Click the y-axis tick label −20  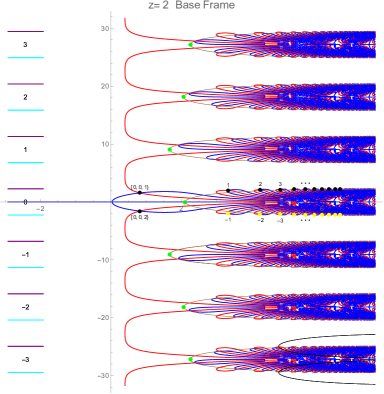pos(104,318)
